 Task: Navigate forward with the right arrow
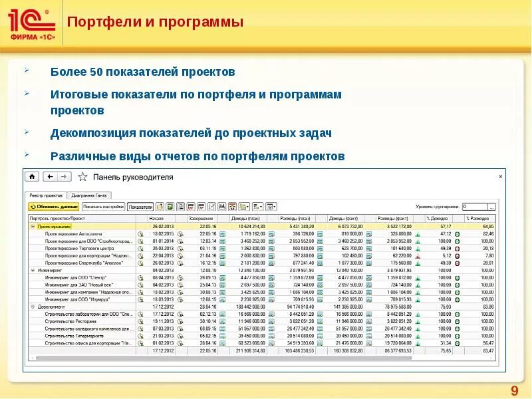click(x=64, y=176)
